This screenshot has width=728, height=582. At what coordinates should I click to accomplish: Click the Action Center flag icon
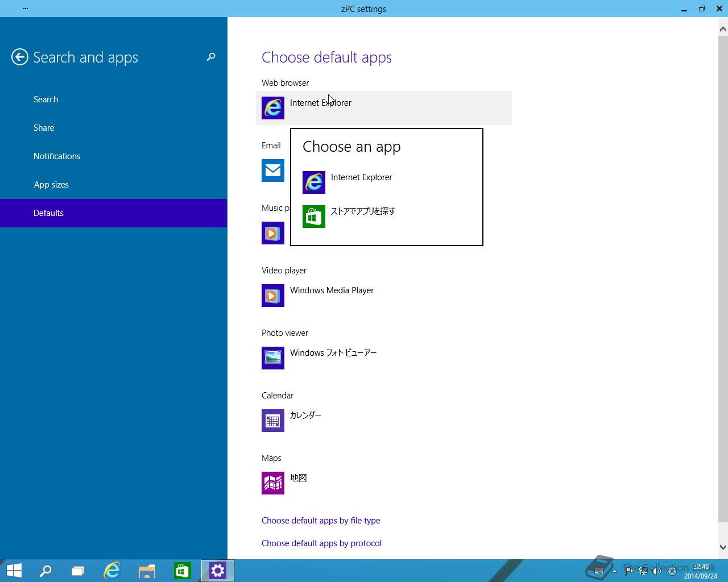630,571
